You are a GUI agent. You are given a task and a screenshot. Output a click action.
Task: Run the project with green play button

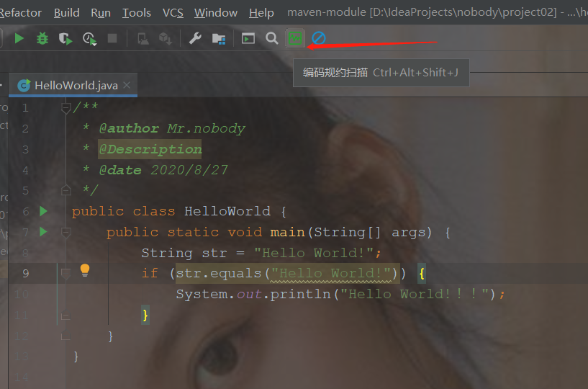[x=19, y=38]
